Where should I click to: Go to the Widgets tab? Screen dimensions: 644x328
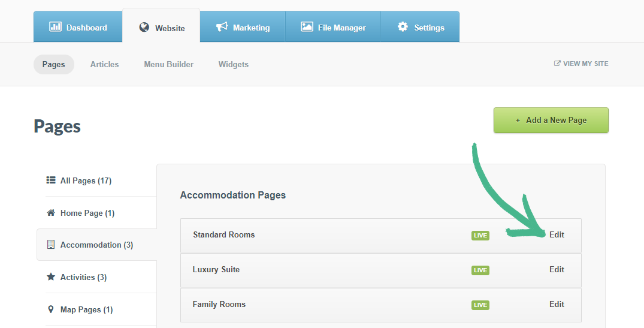233,64
